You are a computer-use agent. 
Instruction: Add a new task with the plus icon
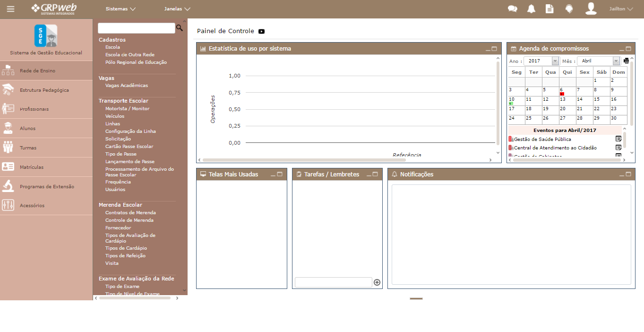pos(377,282)
